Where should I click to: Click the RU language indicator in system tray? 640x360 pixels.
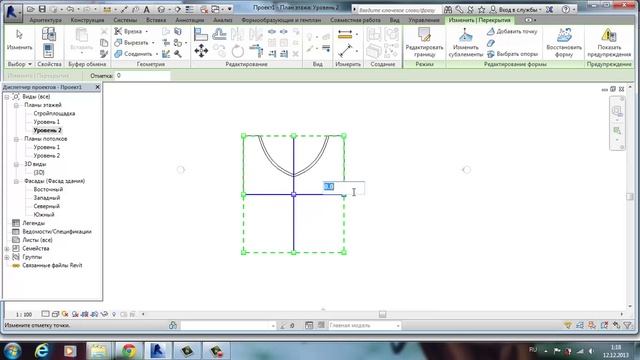[x=533, y=349]
